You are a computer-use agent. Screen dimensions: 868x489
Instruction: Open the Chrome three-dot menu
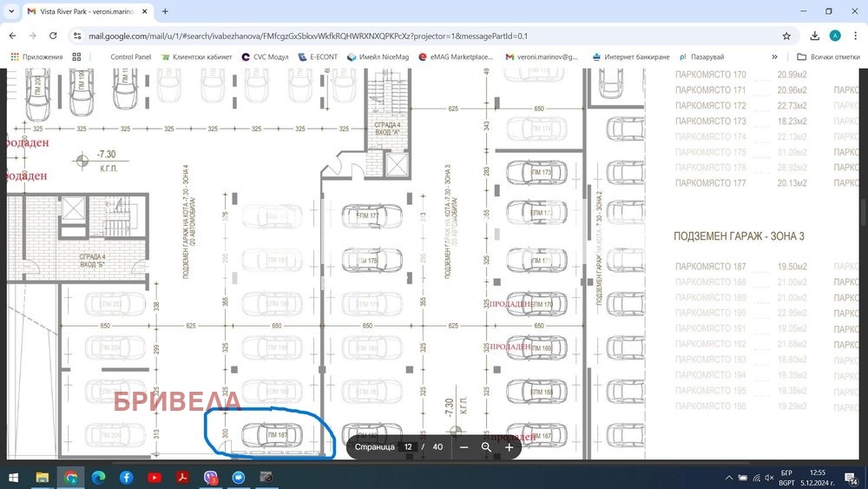[855, 36]
